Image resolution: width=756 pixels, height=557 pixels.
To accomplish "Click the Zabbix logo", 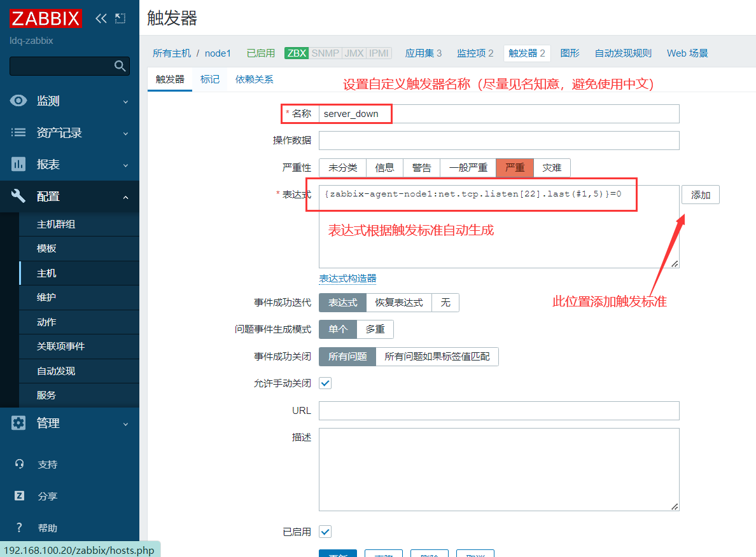I will [x=46, y=18].
